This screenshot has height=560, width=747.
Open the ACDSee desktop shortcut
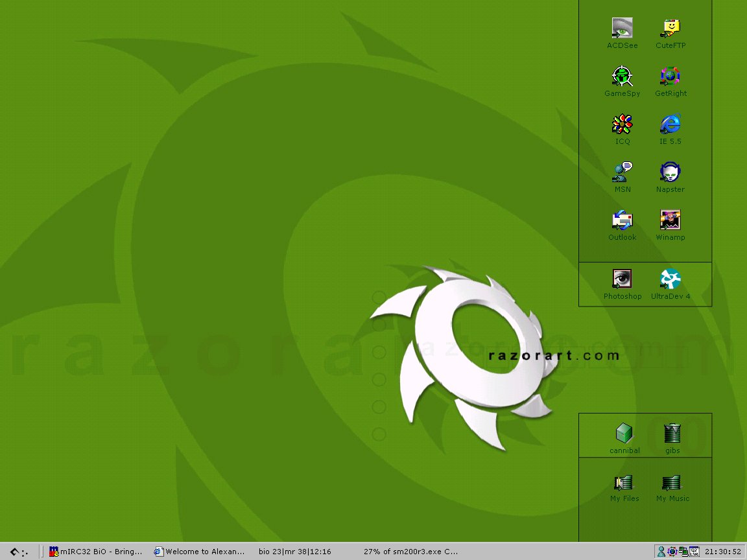pos(622,29)
